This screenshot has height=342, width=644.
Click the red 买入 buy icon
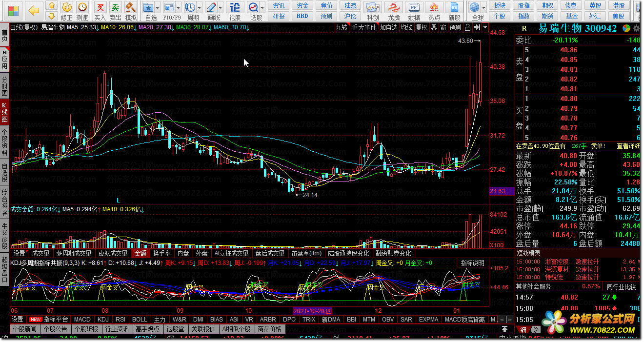[x=100, y=7]
